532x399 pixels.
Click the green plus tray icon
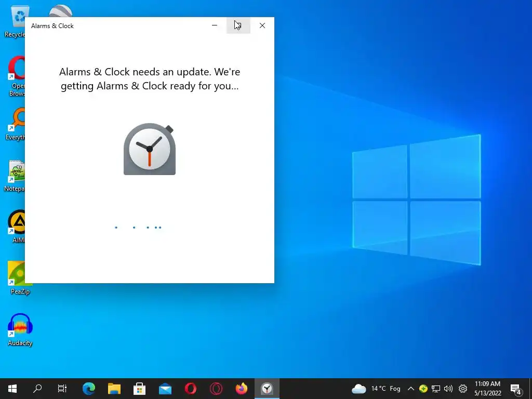pos(423,389)
